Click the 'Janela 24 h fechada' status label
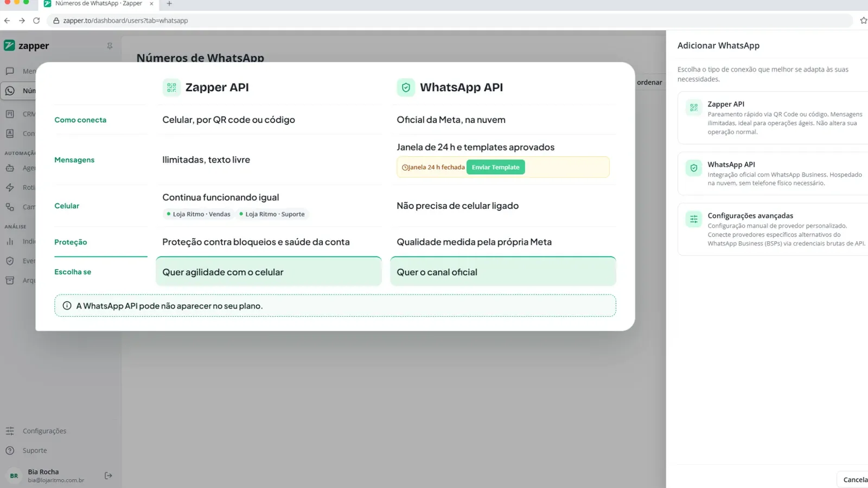The image size is (868, 488). 433,167
